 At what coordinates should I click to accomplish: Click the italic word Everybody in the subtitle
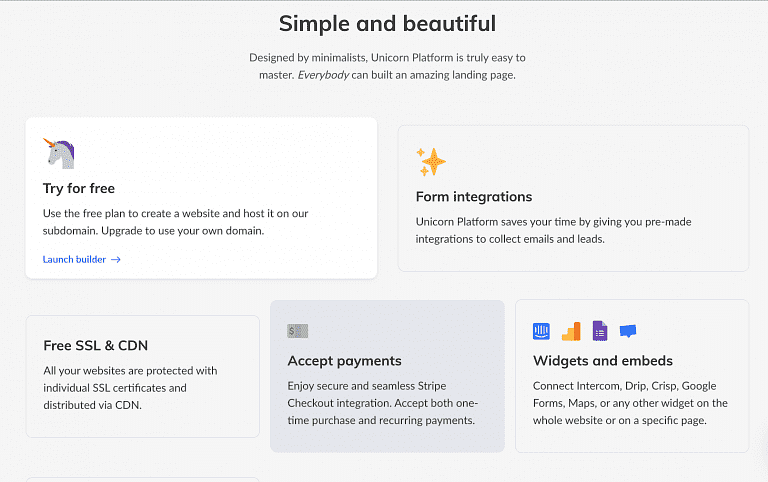pyautogui.click(x=323, y=75)
